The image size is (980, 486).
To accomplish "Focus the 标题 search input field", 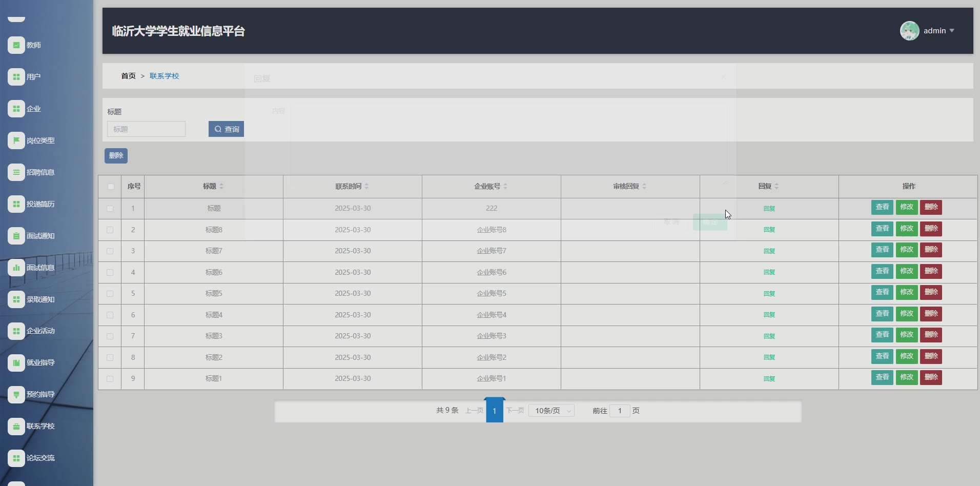I will tap(146, 129).
